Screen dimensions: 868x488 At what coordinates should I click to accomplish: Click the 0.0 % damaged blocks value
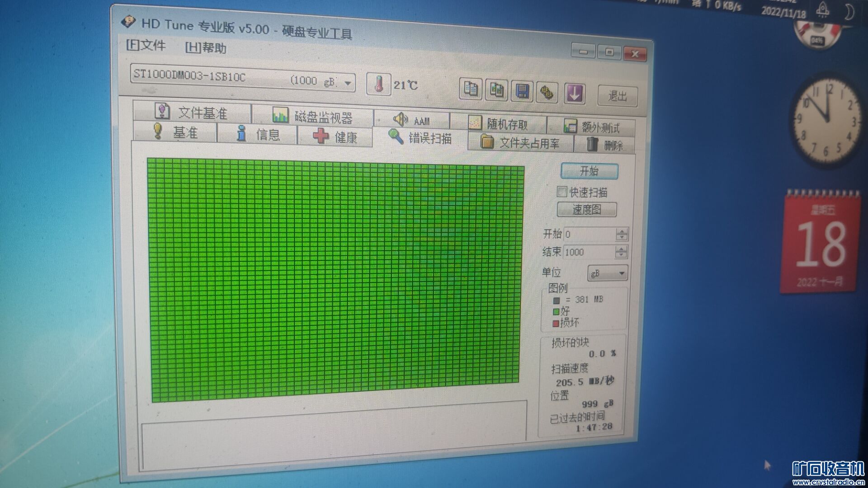click(x=602, y=353)
